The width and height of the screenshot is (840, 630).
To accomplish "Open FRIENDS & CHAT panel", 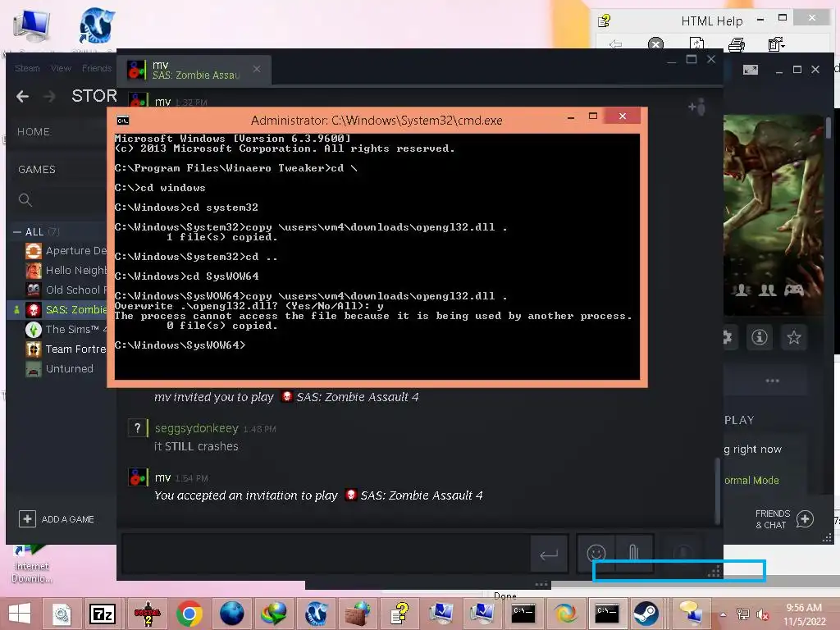I will point(784,519).
